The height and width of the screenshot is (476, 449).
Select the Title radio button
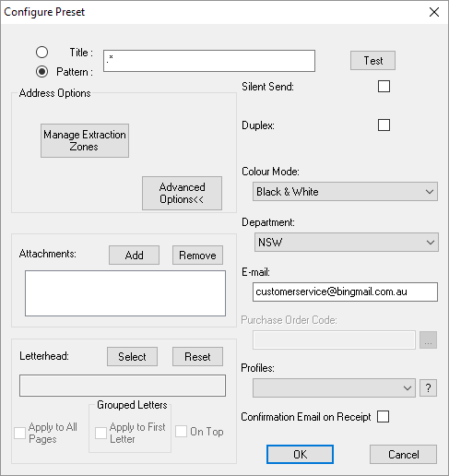click(x=41, y=53)
